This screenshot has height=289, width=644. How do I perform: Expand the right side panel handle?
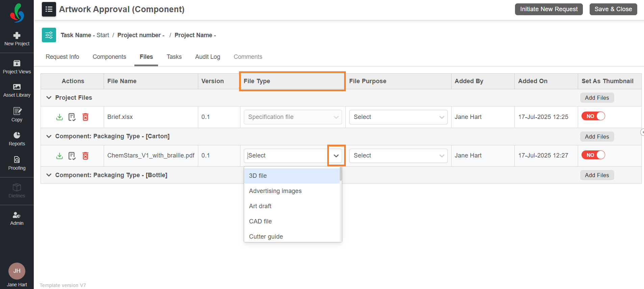click(x=642, y=132)
